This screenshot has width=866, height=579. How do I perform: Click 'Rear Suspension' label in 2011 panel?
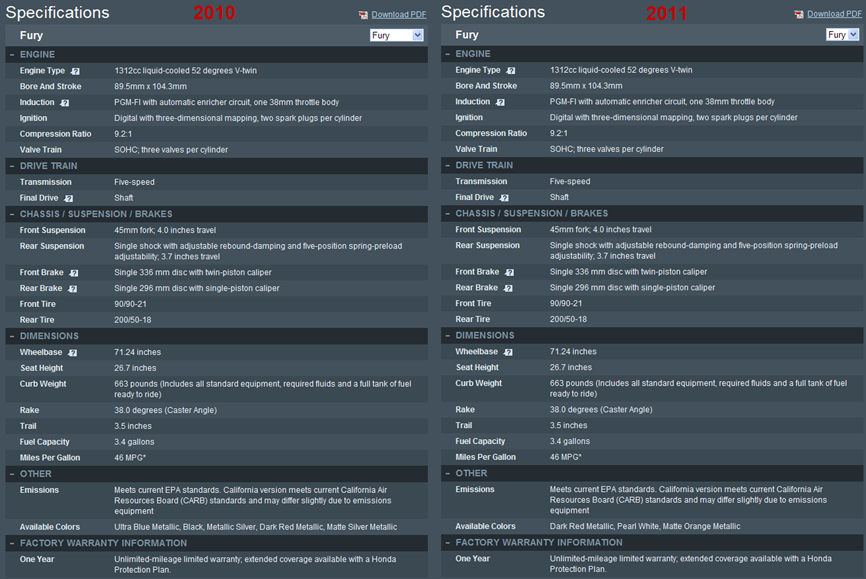[x=487, y=246]
